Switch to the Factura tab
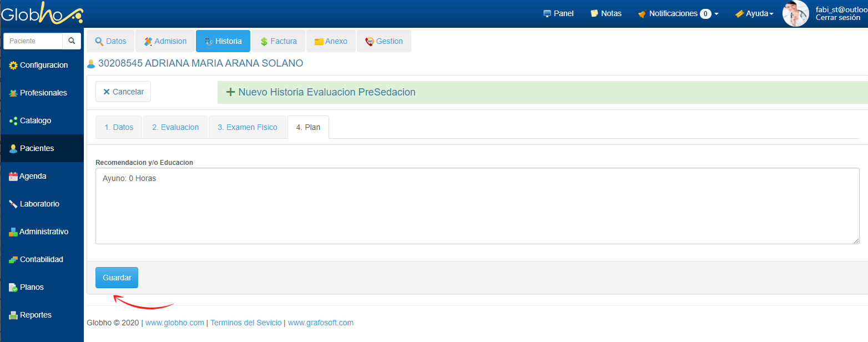The image size is (868, 342). (x=277, y=41)
